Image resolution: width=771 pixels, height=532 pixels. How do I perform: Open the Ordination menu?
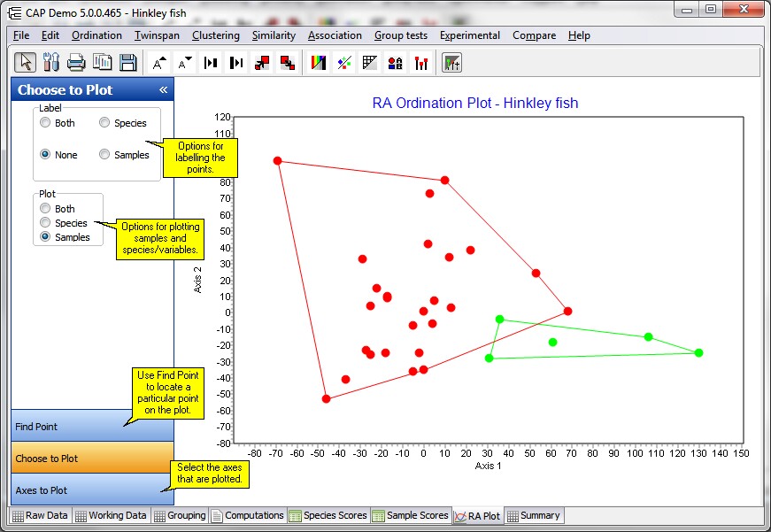pyautogui.click(x=96, y=35)
